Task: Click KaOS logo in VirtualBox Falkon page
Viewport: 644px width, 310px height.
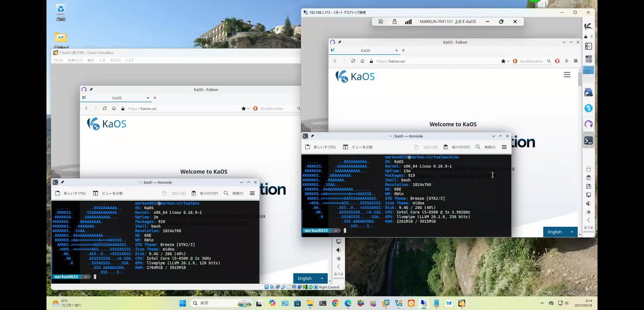Action: (x=106, y=123)
